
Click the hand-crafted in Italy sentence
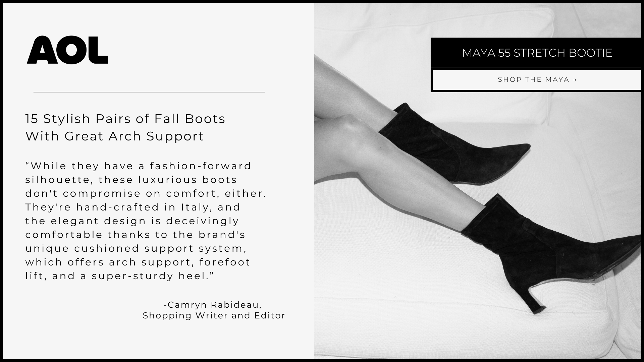pyautogui.click(x=133, y=207)
